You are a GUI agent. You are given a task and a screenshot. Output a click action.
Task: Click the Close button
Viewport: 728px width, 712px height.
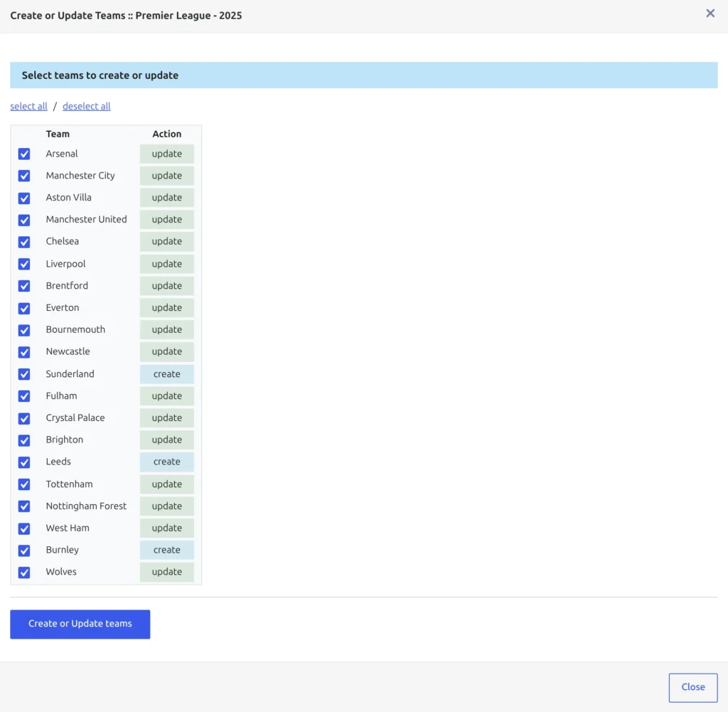click(692, 687)
